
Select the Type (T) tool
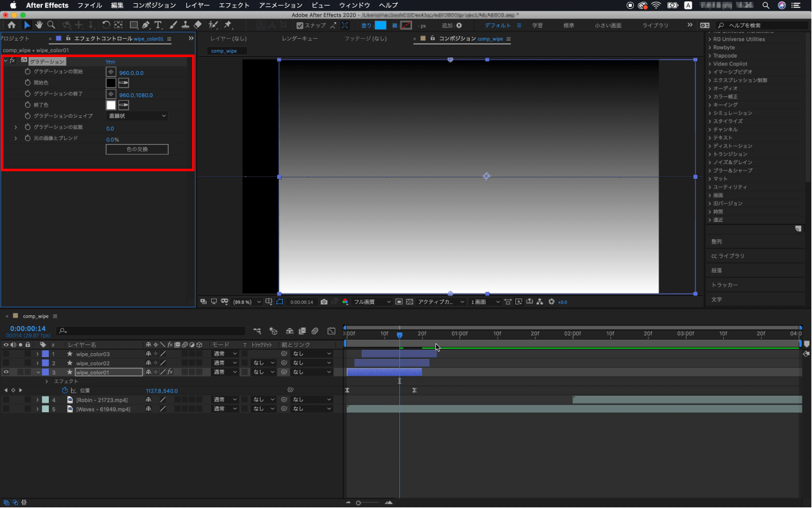[158, 25]
